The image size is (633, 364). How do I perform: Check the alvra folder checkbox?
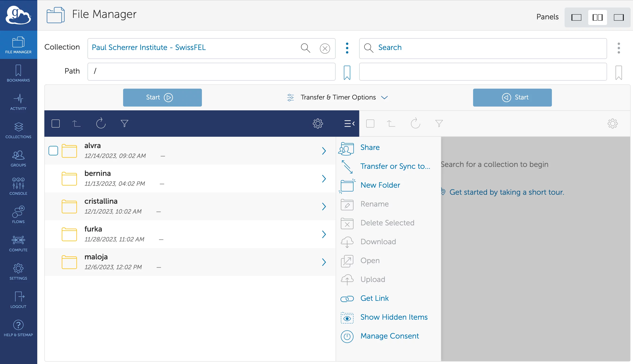pyautogui.click(x=53, y=150)
